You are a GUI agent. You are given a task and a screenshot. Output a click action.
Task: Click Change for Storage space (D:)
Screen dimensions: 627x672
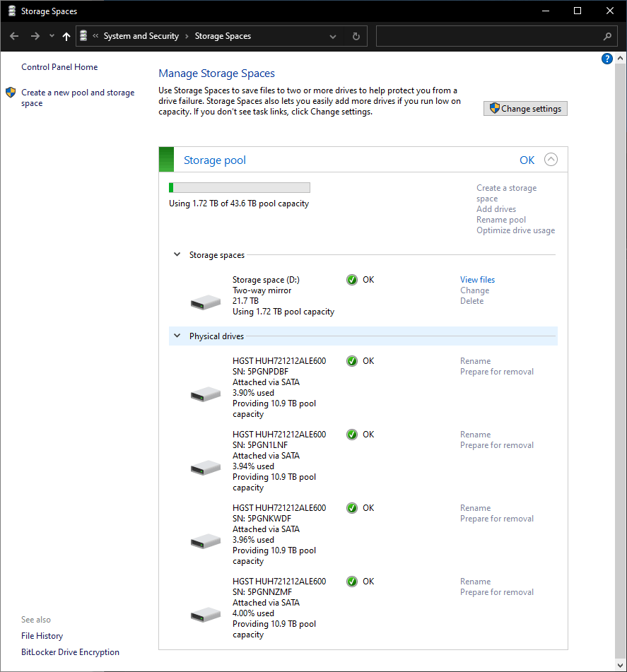click(475, 290)
